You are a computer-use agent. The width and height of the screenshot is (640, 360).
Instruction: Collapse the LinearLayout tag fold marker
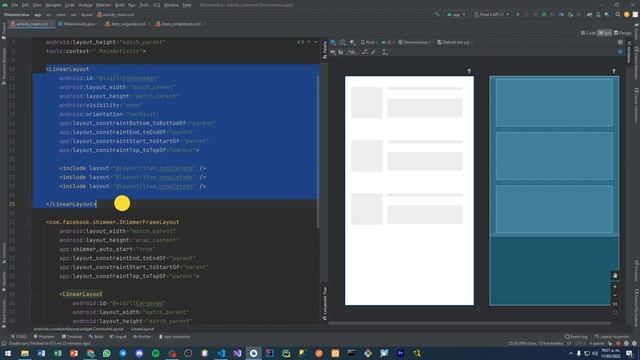coord(31,69)
